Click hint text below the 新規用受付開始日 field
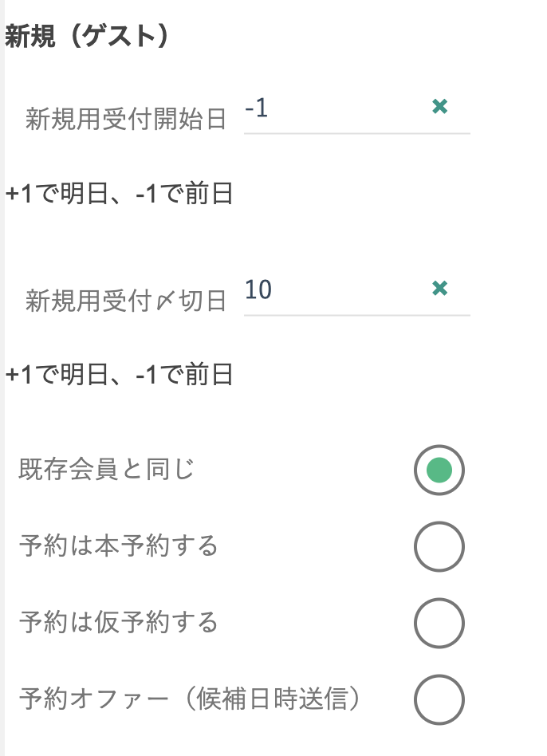 click(x=119, y=194)
